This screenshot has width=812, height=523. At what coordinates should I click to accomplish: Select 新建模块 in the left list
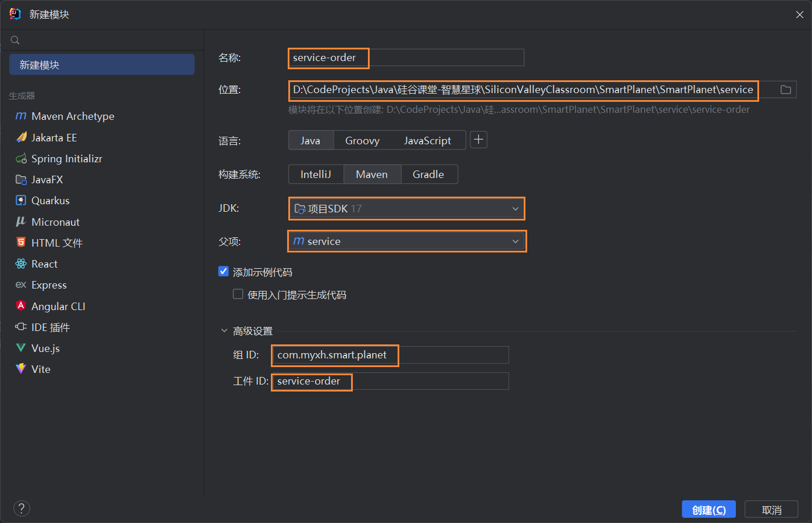tap(102, 65)
